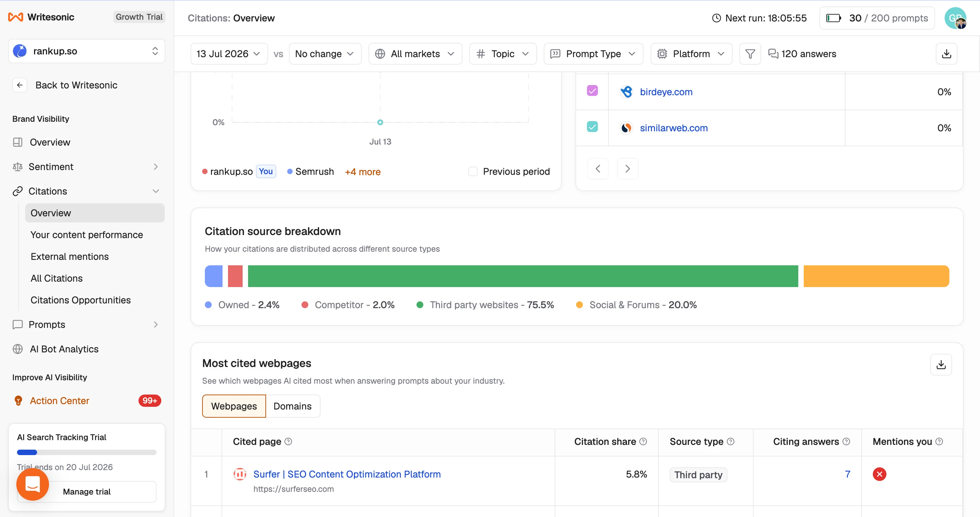Click the orange Social & Forums bar segment
Image resolution: width=980 pixels, height=517 pixels.
[876, 277]
